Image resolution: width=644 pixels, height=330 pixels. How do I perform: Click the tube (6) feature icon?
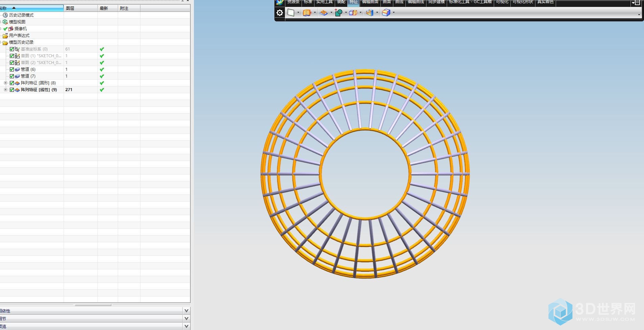17,69
